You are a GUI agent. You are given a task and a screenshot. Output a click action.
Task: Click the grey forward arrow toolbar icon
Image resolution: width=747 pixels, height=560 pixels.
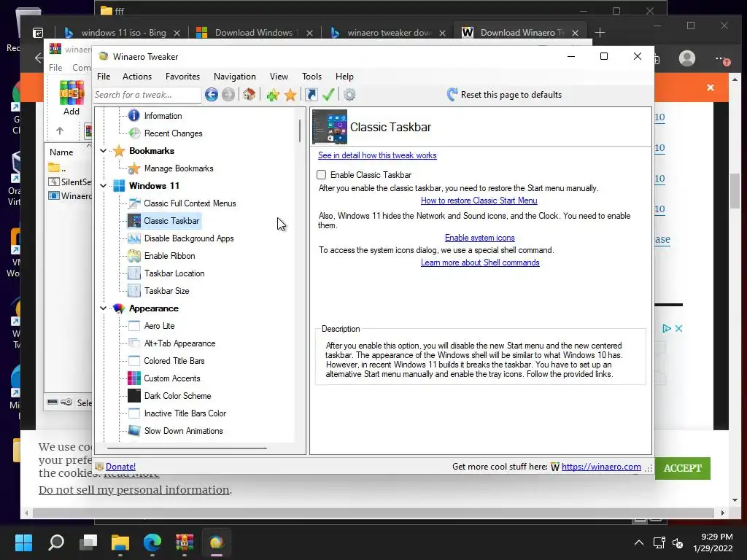pos(228,95)
